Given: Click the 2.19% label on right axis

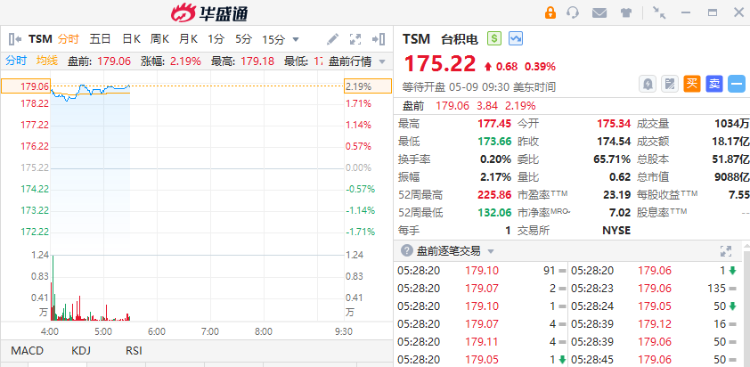Looking at the screenshot, I should 367,87.
